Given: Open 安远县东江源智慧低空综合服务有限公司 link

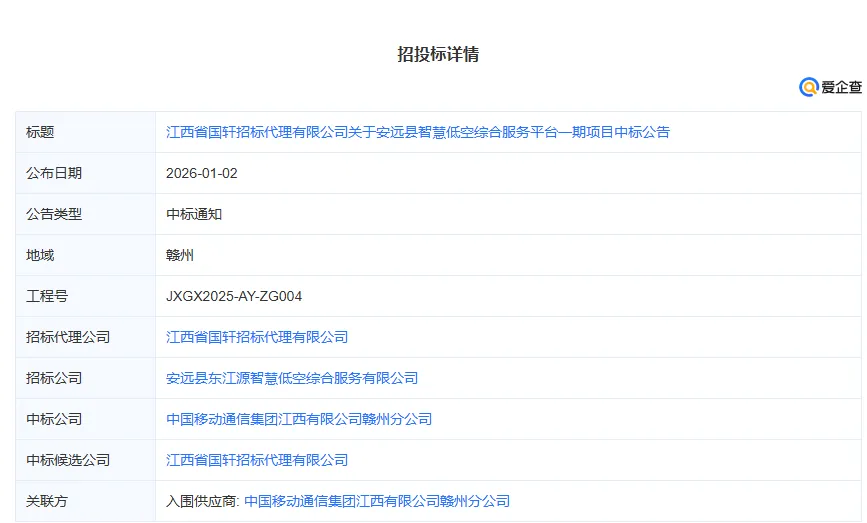Looking at the screenshot, I should point(292,378).
